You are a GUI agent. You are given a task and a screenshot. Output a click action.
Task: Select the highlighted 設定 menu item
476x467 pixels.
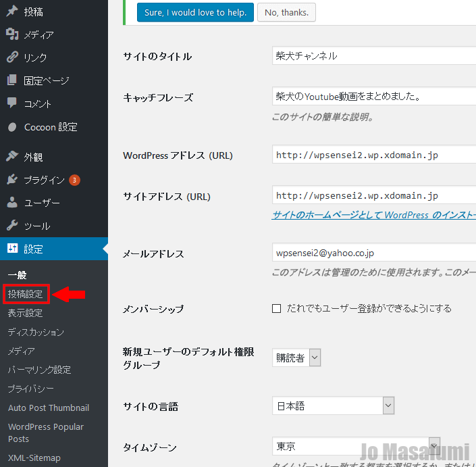54,249
